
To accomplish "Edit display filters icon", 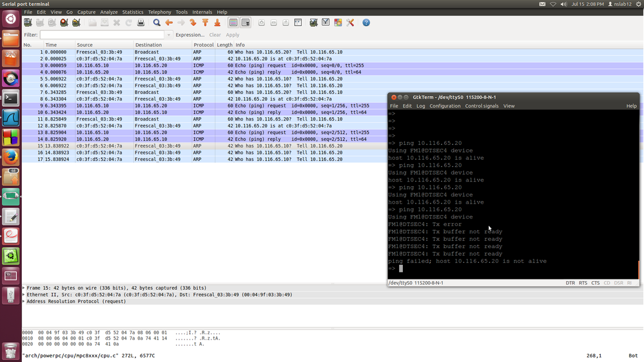I will click(x=326, y=23).
